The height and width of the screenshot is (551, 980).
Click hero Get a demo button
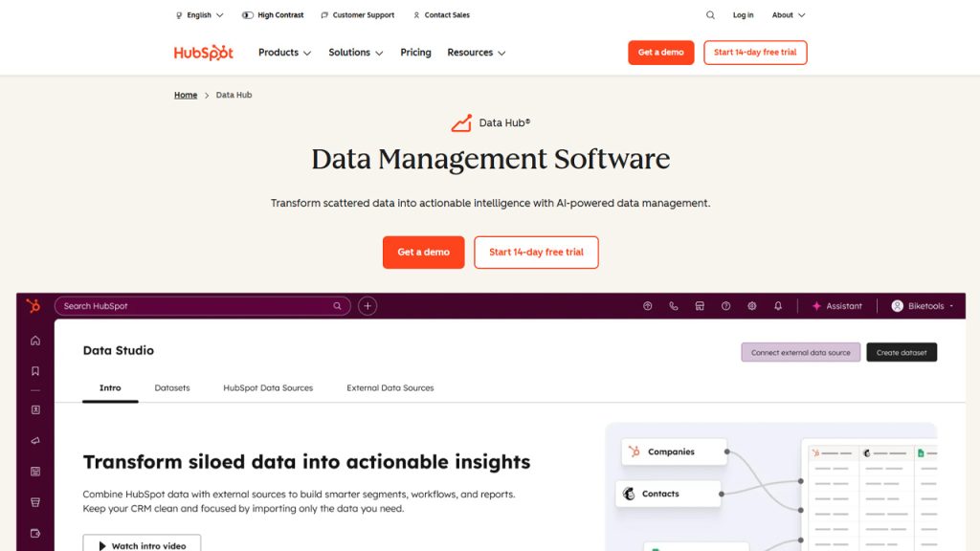(423, 253)
